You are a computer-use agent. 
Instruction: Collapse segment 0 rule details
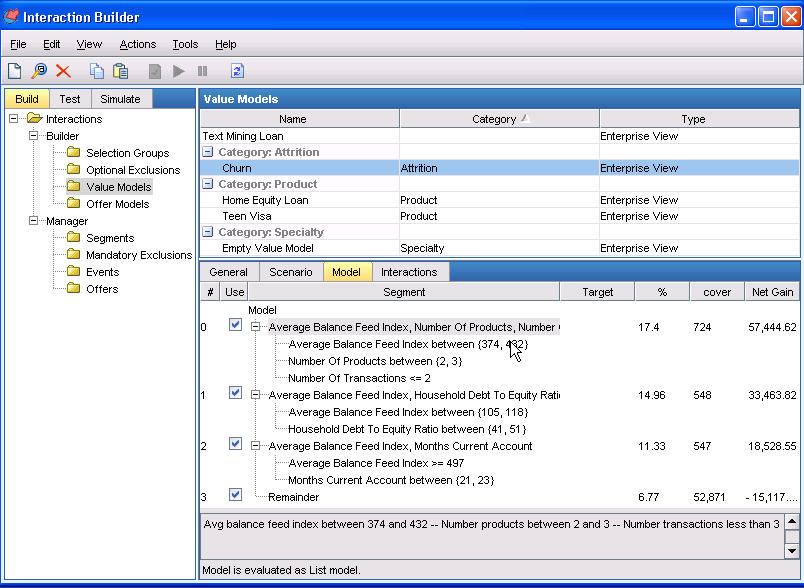click(x=255, y=327)
